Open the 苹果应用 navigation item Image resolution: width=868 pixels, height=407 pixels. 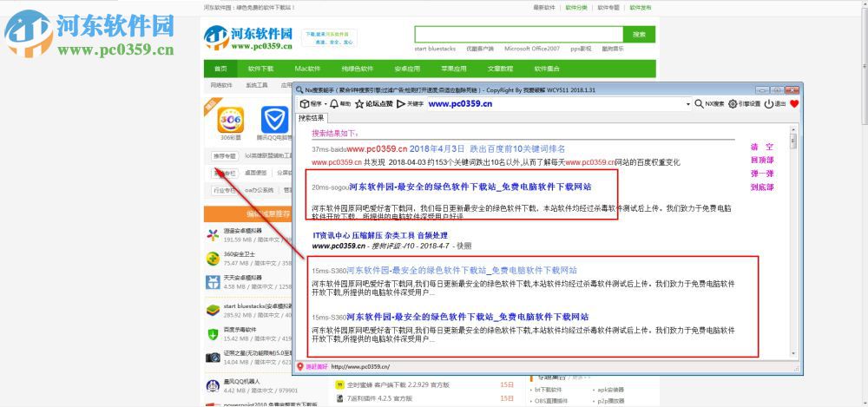[453, 69]
